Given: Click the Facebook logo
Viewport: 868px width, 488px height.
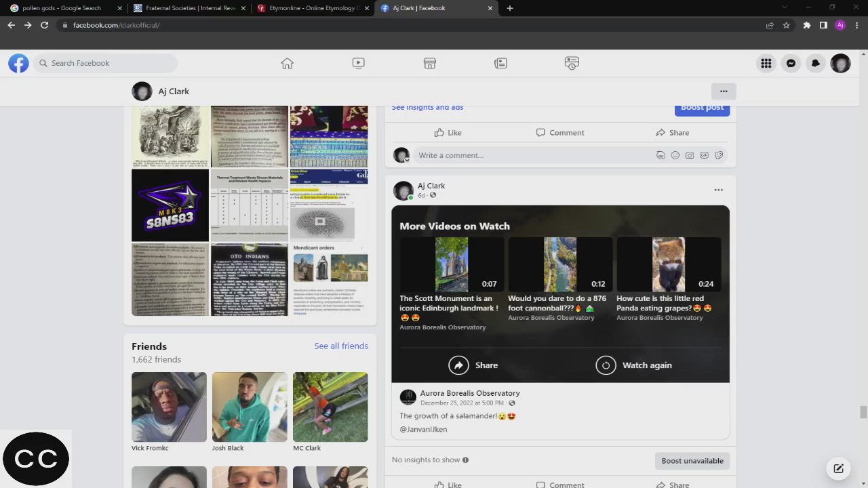Looking at the screenshot, I should [18, 63].
